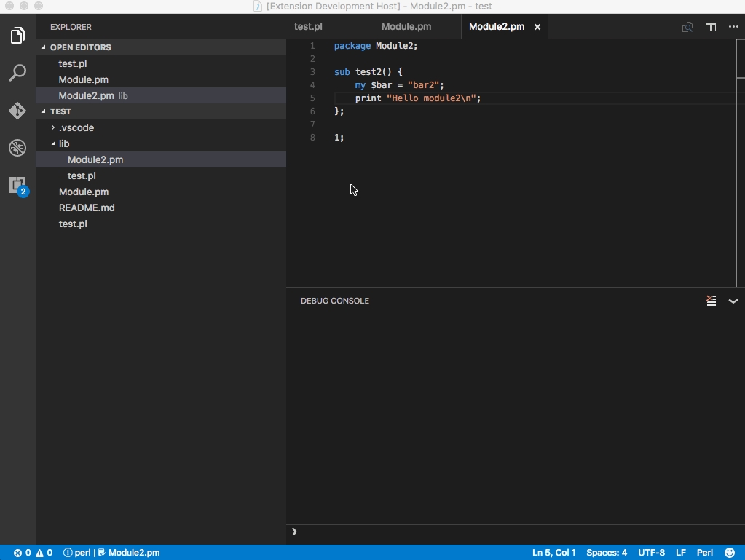Open the Debug view icon
Image resolution: width=745 pixels, height=560 pixels.
coord(17,148)
